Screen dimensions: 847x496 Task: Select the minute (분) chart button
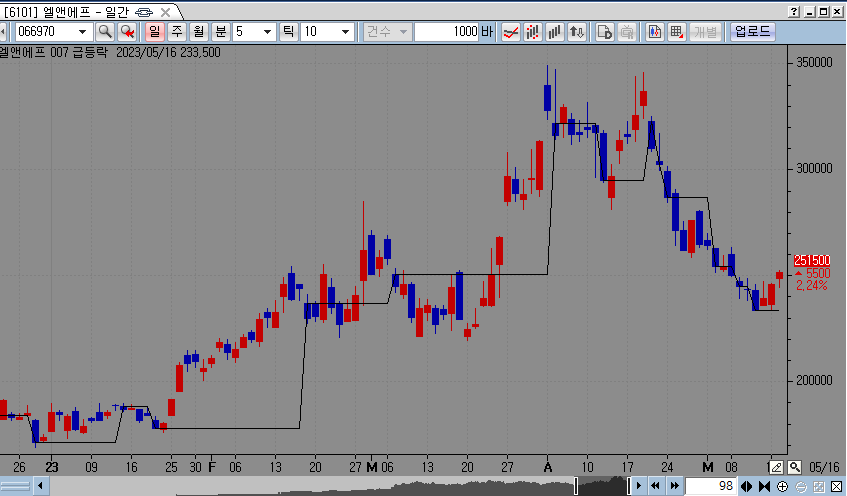pos(220,32)
